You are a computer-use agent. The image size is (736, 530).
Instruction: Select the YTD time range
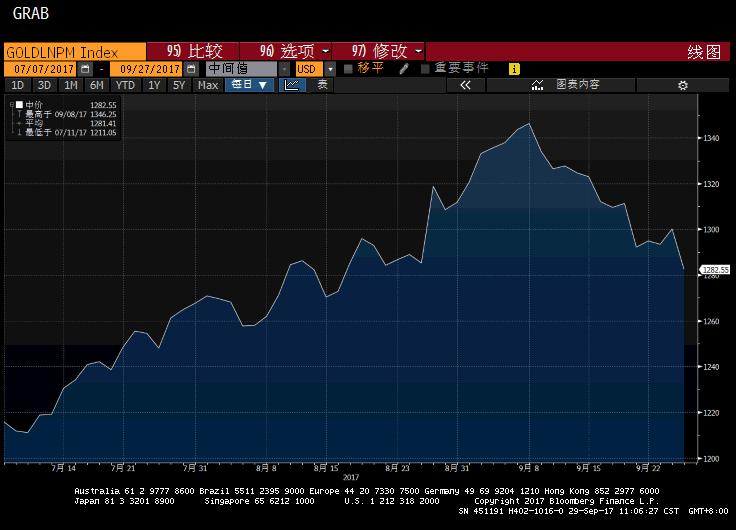tap(124, 85)
